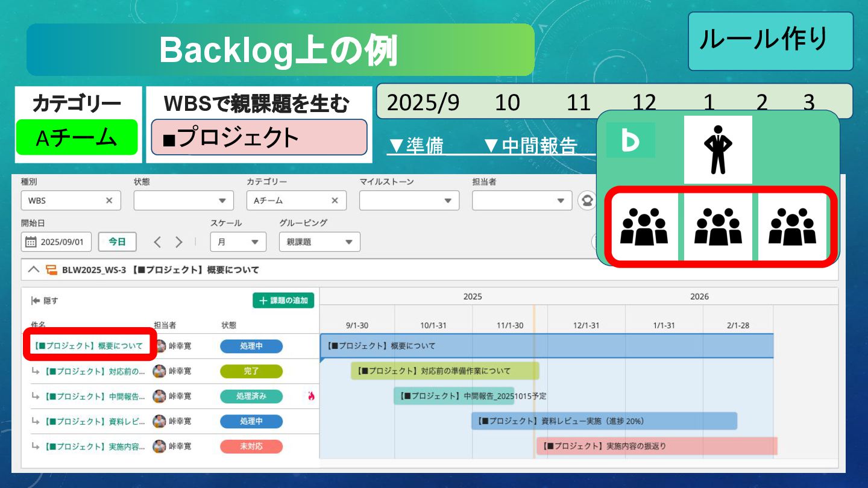The height and width of the screenshot is (488, 868).
Task: Click child-issue arrow icon in 対応前の row
Action: pos(36,371)
